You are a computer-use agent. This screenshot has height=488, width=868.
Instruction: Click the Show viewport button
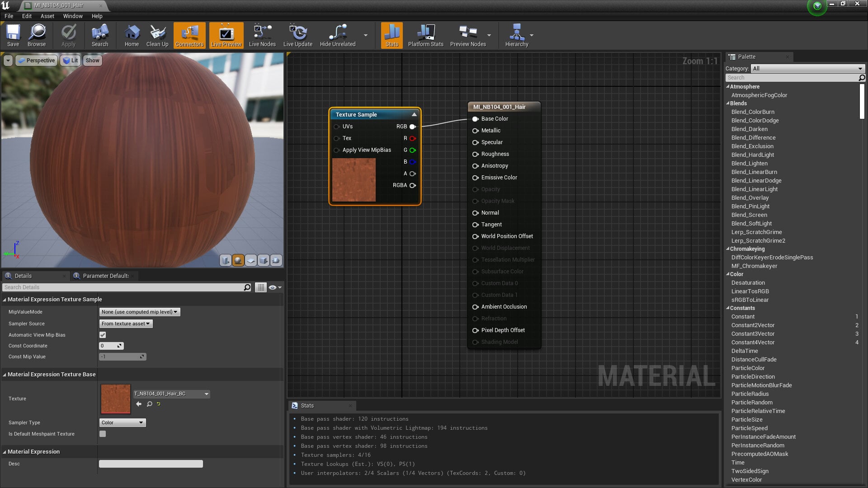point(92,61)
